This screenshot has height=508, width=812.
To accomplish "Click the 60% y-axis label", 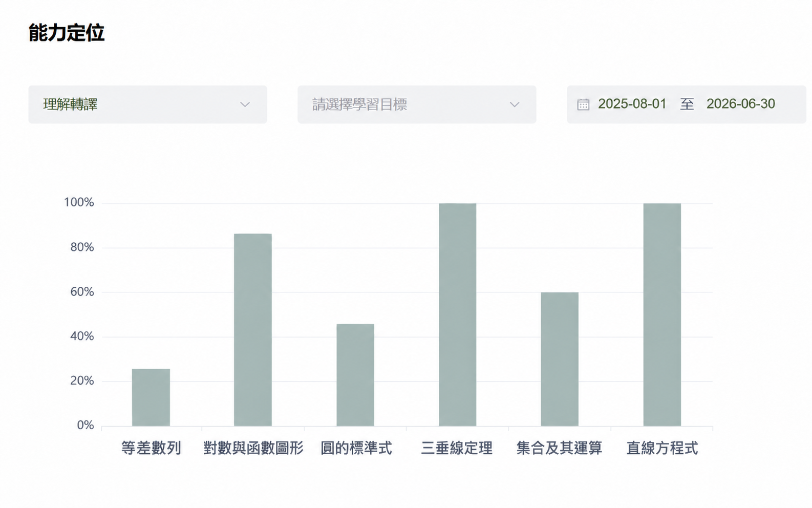I will pyautogui.click(x=82, y=291).
